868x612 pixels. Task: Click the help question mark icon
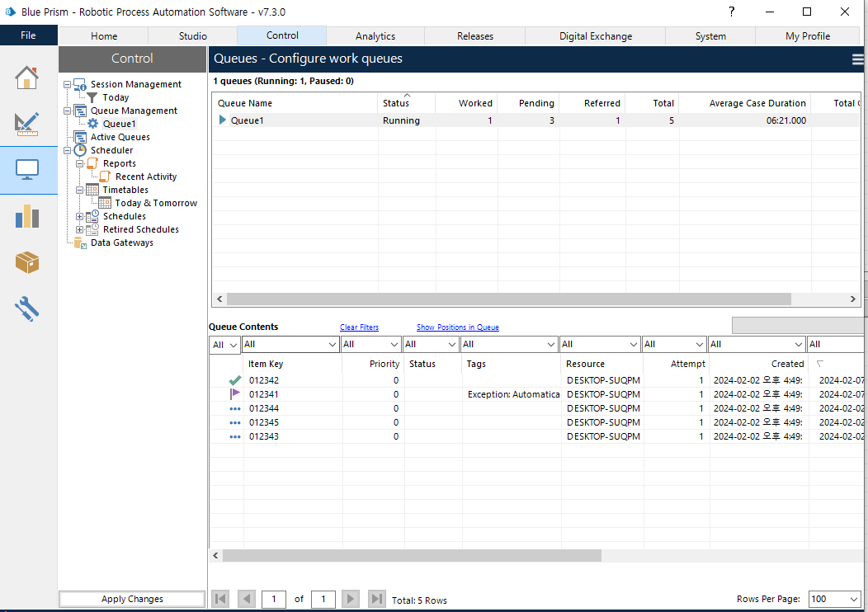pyautogui.click(x=731, y=12)
